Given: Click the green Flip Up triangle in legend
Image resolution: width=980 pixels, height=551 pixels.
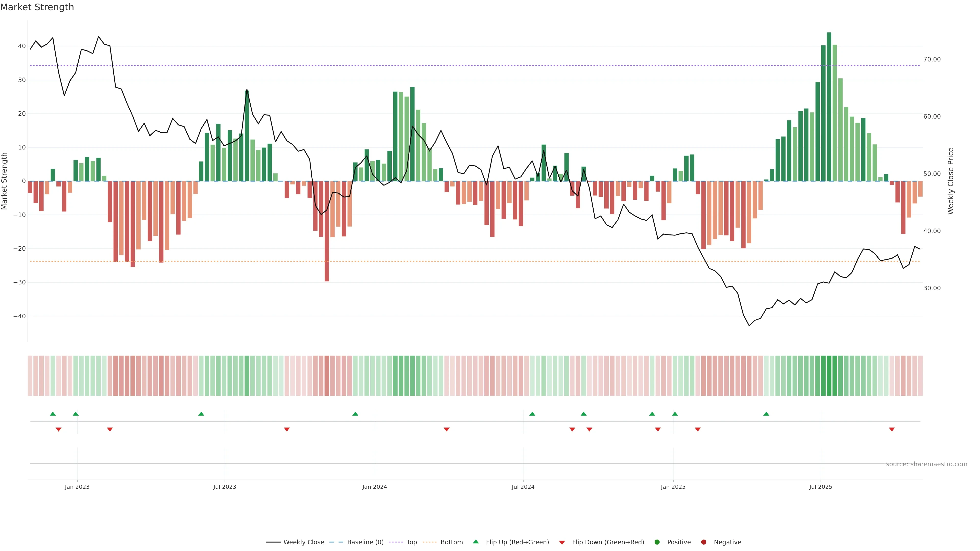Looking at the screenshot, I should click(475, 542).
